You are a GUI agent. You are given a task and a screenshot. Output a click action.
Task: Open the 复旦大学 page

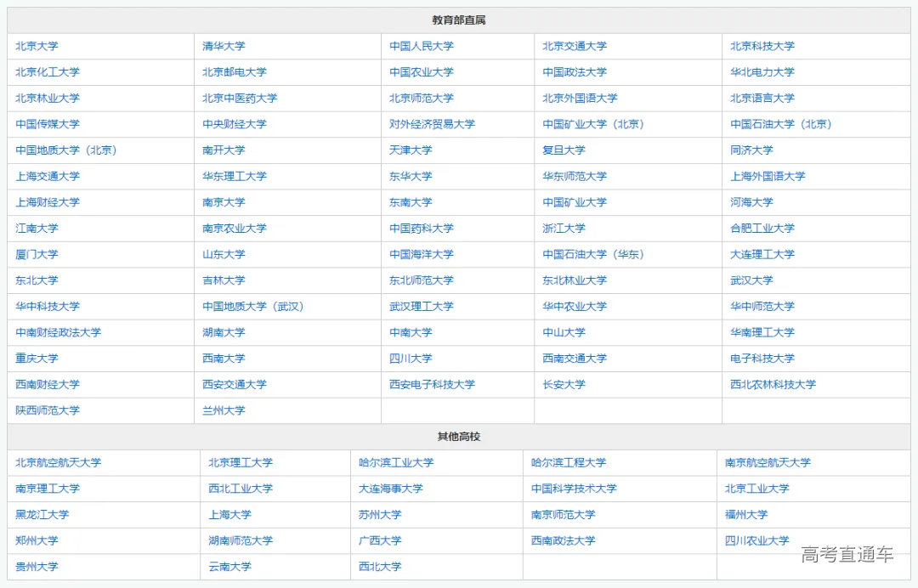tap(562, 150)
